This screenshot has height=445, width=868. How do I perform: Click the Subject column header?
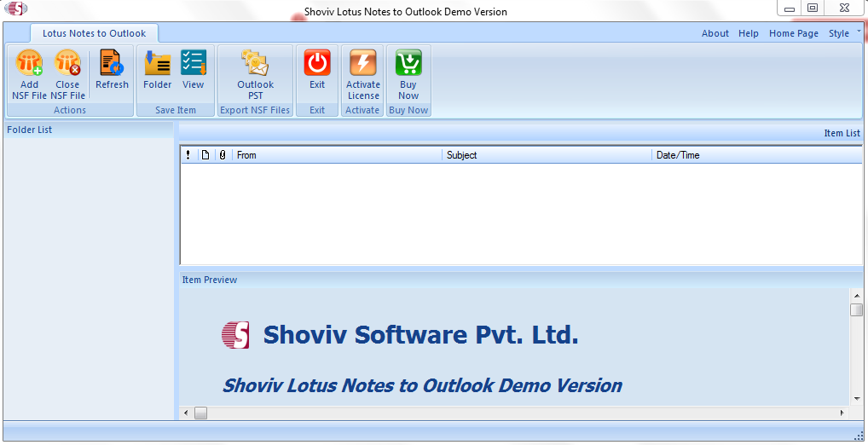pyautogui.click(x=547, y=155)
